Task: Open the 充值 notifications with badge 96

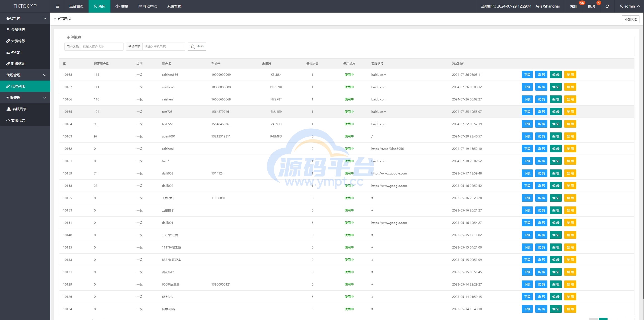Action: (x=574, y=6)
